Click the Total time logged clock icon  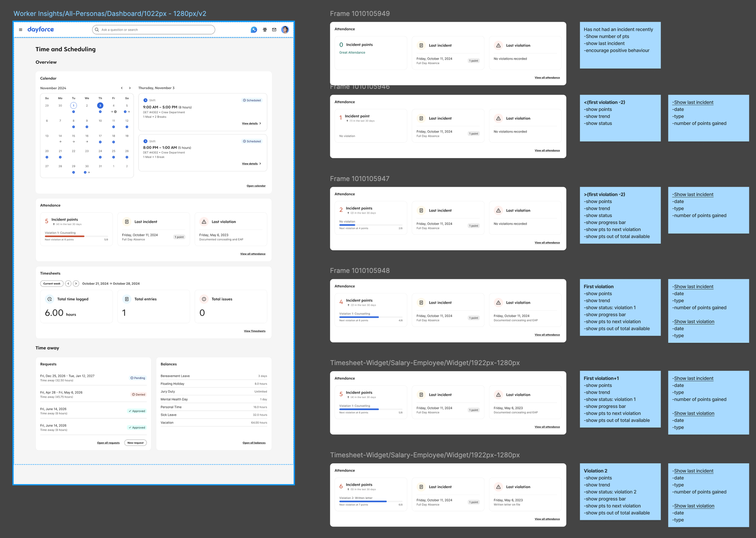pyautogui.click(x=50, y=299)
